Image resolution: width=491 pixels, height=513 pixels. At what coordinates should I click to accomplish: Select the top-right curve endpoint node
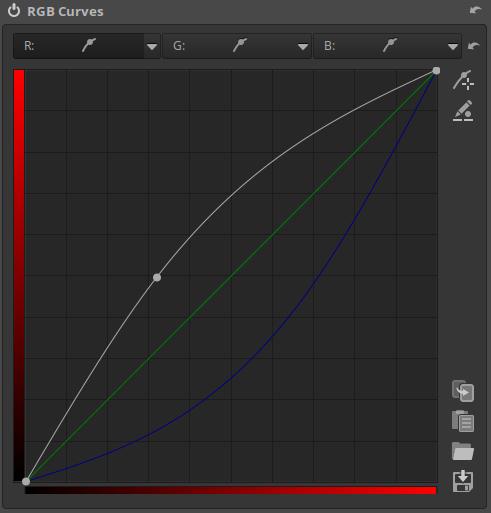click(x=436, y=71)
